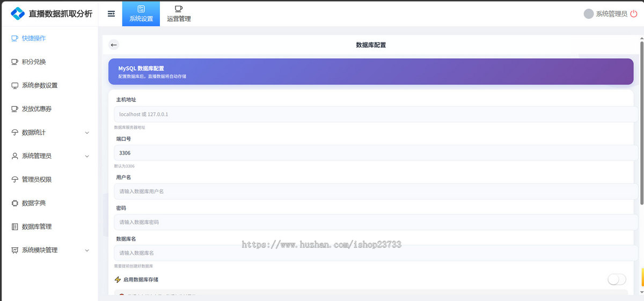
Task: Click the 数据统计 umbrella icon
Action: (14, 133)
